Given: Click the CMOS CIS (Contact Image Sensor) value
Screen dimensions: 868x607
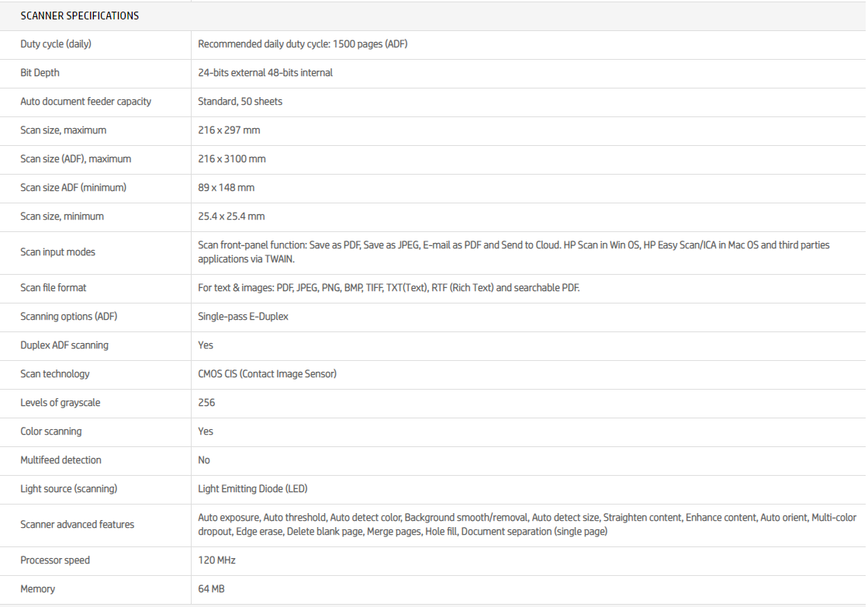Looking at the screenshot, I should pyautogui.click(x=267, y=374).
